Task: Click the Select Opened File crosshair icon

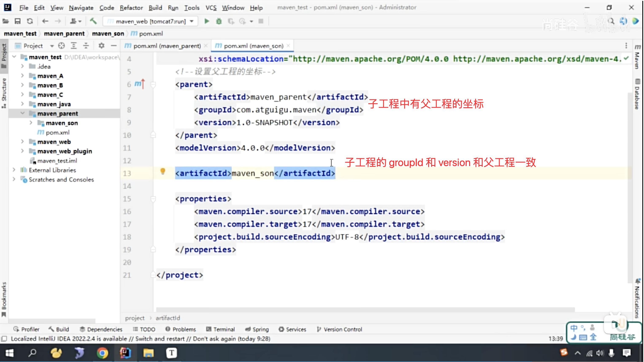Action: click(61, 46)
